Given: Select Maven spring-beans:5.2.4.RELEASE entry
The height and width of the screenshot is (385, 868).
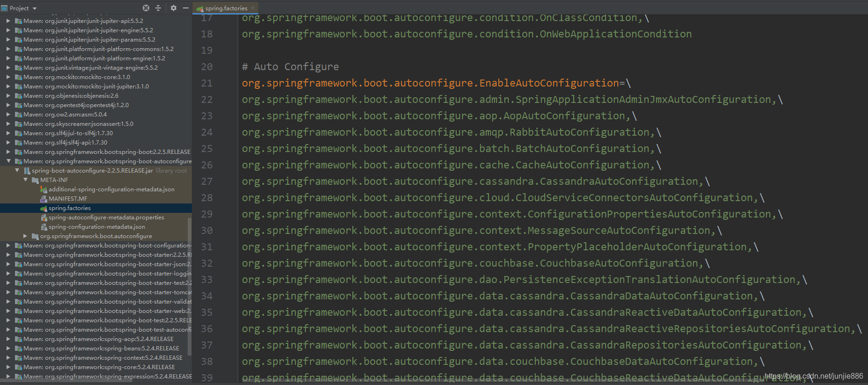Looking at the screenshot, I should [101, 349].
